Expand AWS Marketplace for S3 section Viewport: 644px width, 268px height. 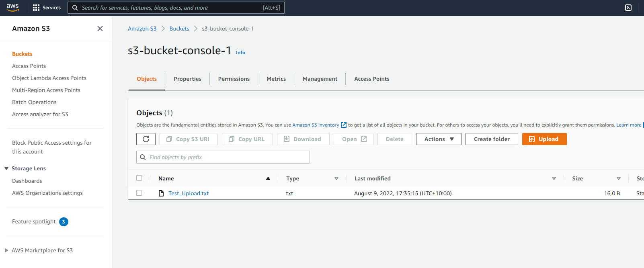pyautogui.click(x=6, y=250)
